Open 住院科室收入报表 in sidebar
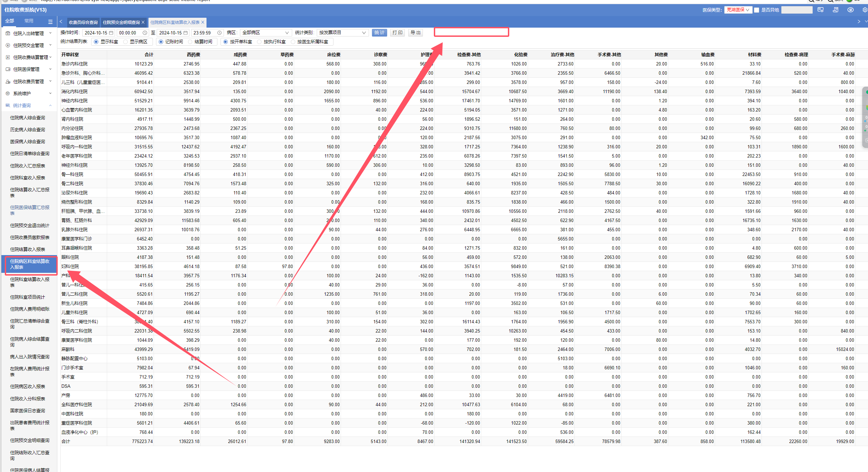The width and height of the screenshot is (868, 472). (x=27, y=178)
